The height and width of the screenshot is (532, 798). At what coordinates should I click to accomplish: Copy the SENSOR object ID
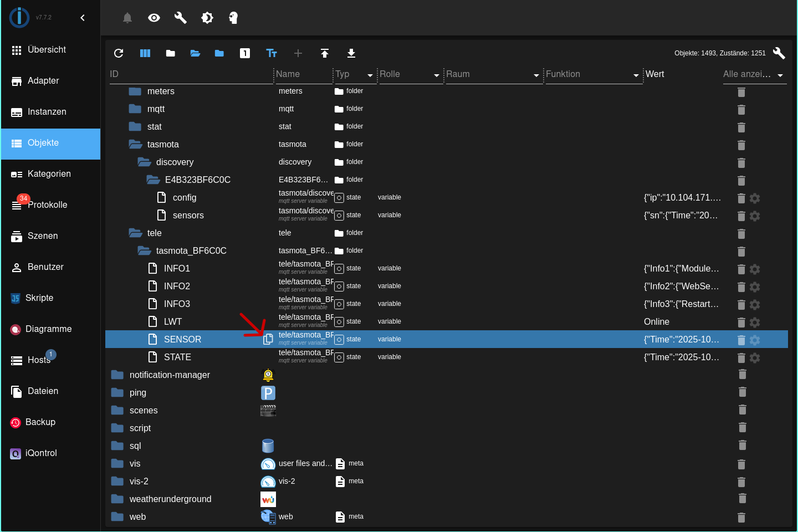pos(268,339)
